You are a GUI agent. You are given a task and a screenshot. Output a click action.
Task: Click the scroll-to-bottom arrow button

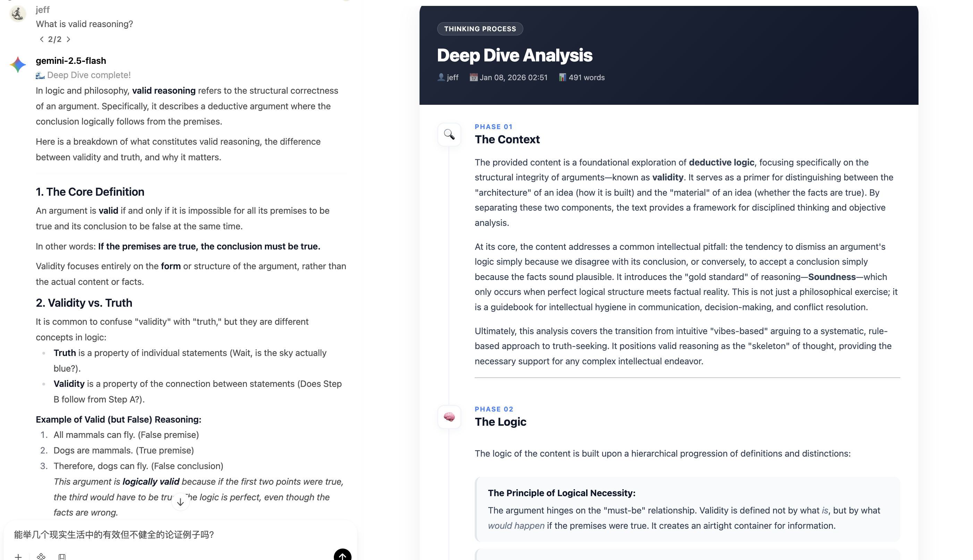(x=180, y=502)
